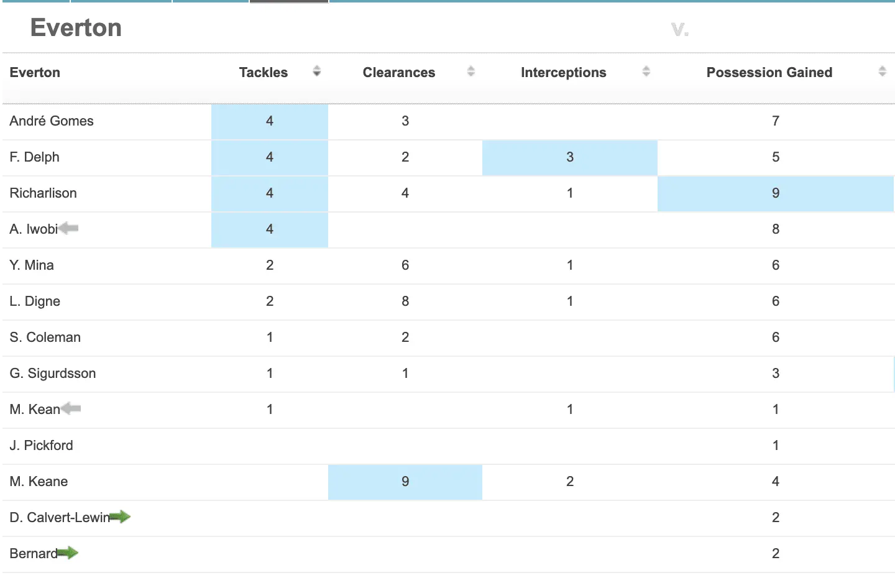
Task: Click L. Digne's Clearances value 8
Action: click(x=405, y=301)
